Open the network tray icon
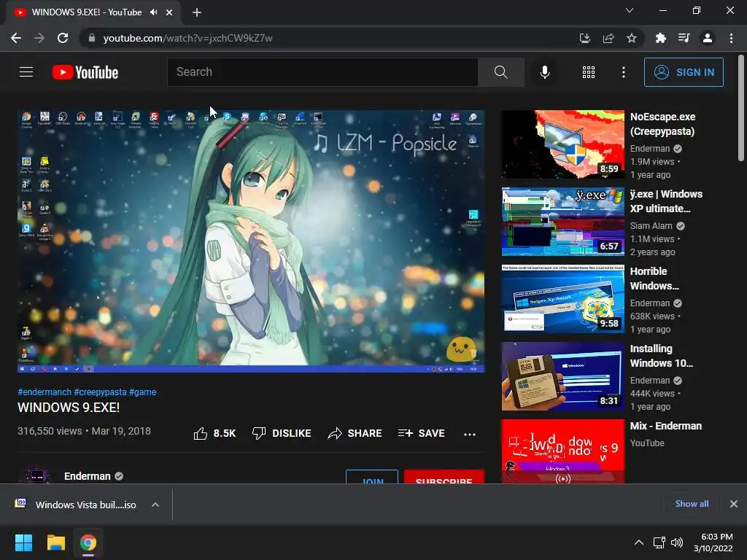747x560 pixels. click(x=659, y=542)
